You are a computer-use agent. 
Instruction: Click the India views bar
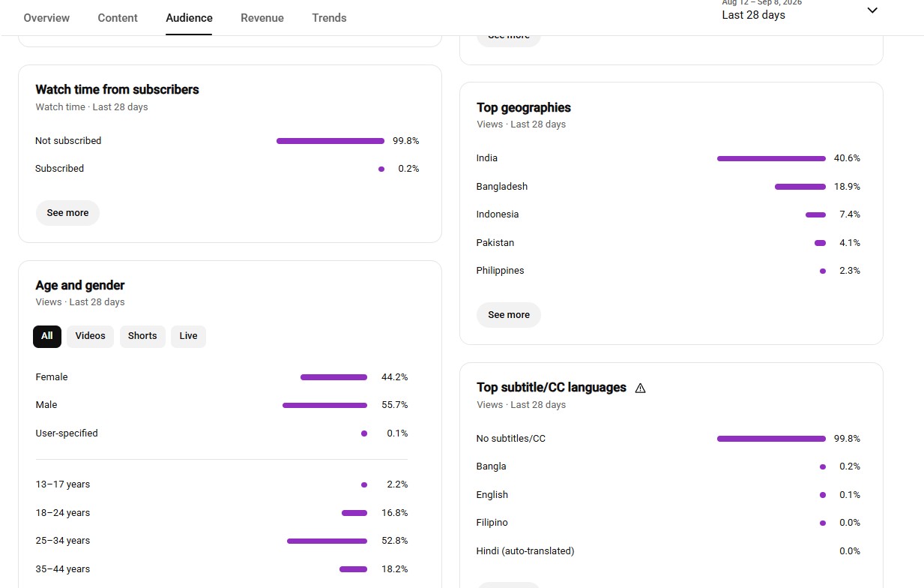tap(771, 158)
